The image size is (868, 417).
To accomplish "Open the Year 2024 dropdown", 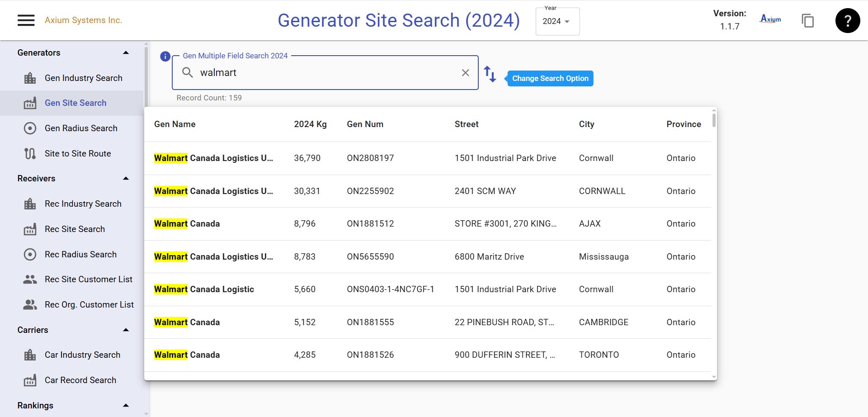I will [x=557, y=21].
